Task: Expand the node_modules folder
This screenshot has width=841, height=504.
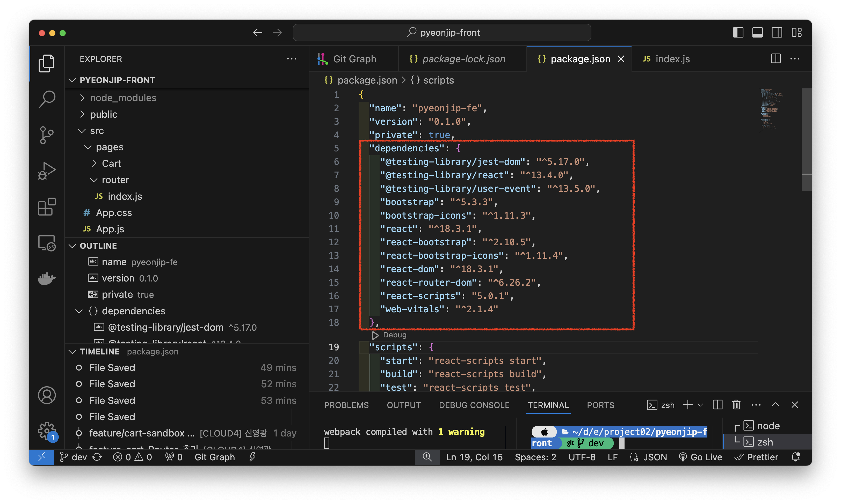Action: click(x=123, y=98)
